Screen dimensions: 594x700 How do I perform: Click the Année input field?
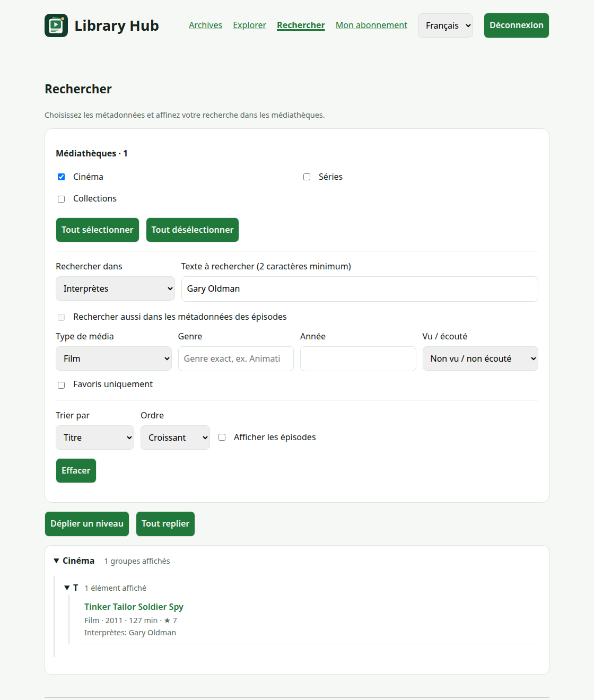click(358, 359)
